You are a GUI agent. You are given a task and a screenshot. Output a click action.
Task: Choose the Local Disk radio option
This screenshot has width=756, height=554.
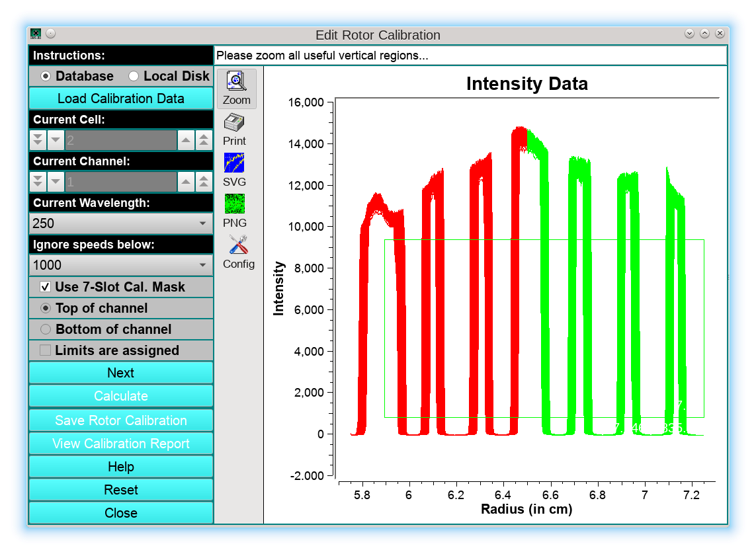coord(134,76)
